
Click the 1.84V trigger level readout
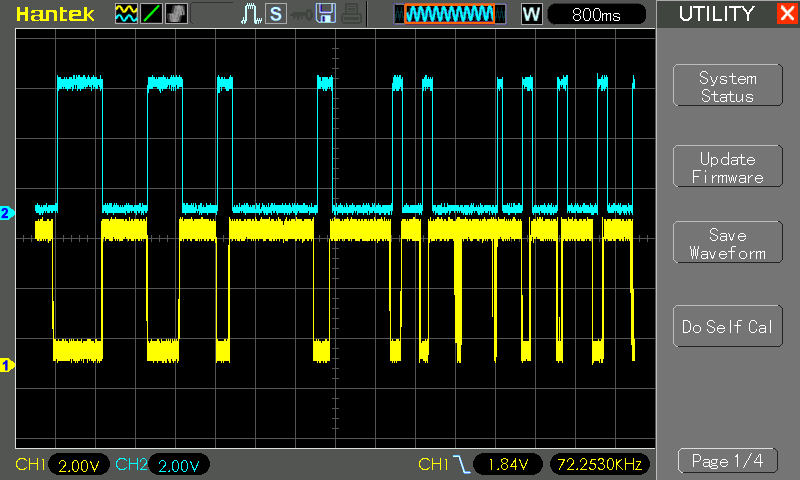508,464
